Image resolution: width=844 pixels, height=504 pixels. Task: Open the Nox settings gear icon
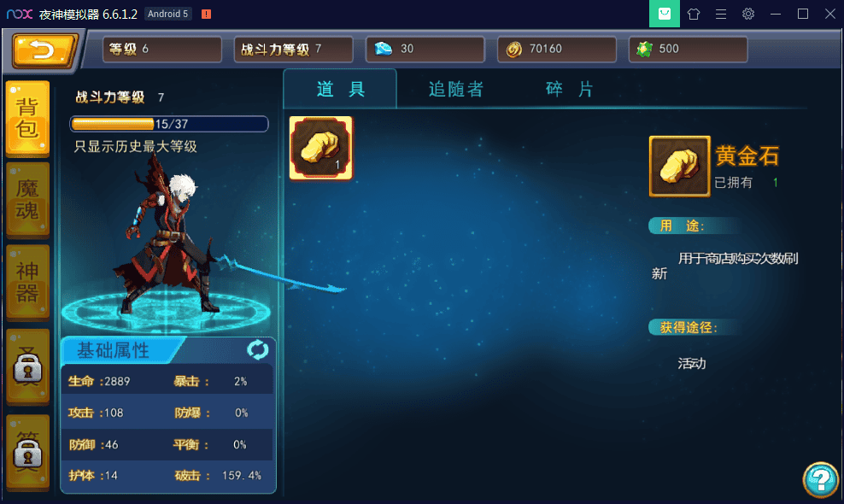tap(748, 14)
